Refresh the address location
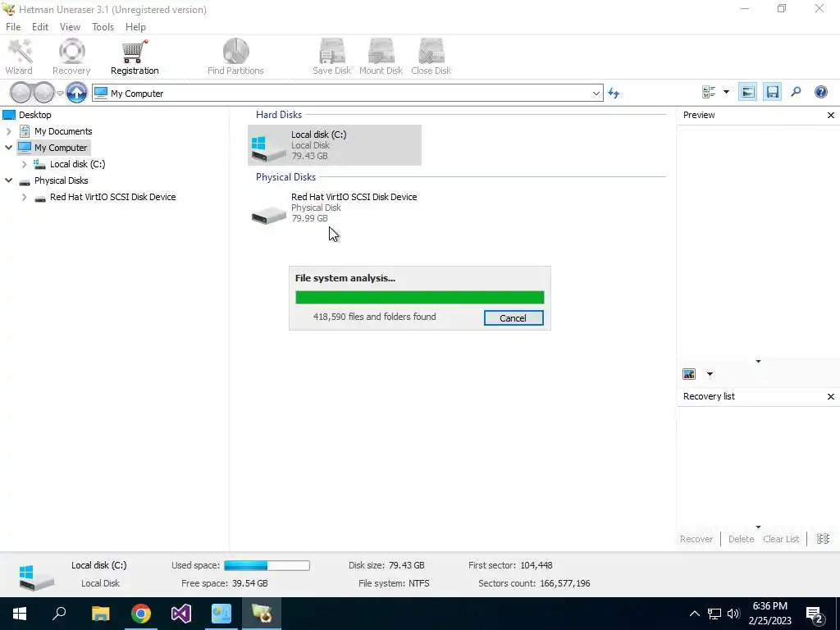Screen dimensions: 840x630 click(x=614, y=94)
